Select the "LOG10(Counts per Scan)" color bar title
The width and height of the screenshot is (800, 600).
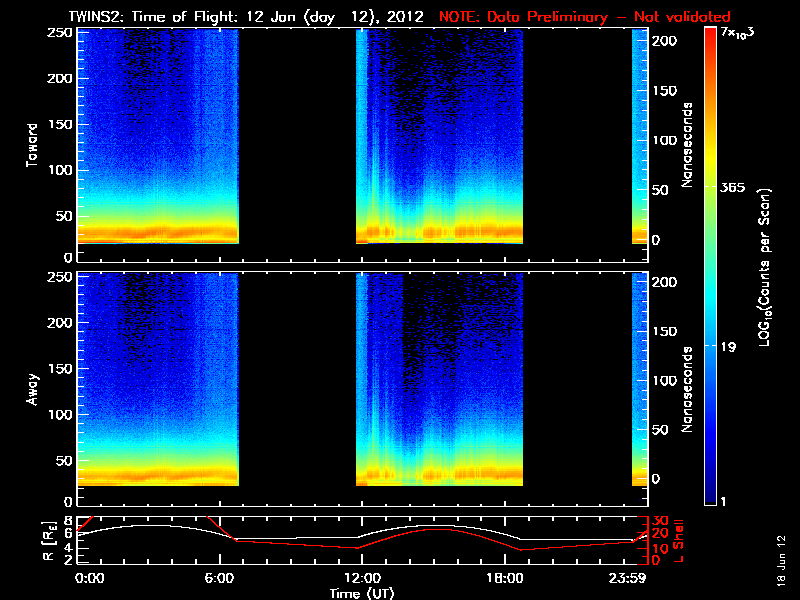pyautogui.click(x=765, y=267)
